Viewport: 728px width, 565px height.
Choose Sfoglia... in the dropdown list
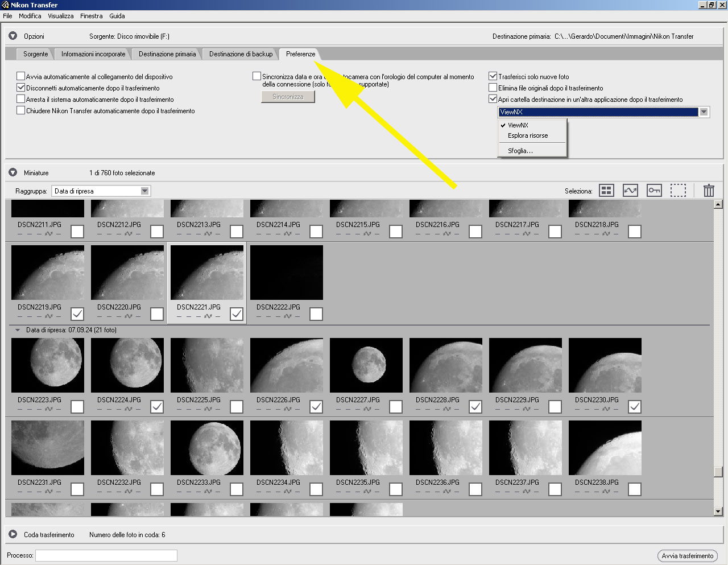(x=532, y=151)
